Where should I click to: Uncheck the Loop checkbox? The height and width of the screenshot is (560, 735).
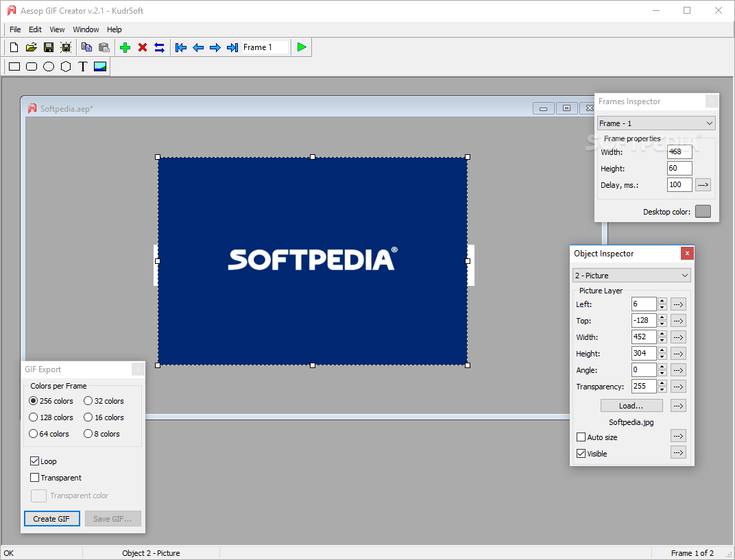point(34,461)
